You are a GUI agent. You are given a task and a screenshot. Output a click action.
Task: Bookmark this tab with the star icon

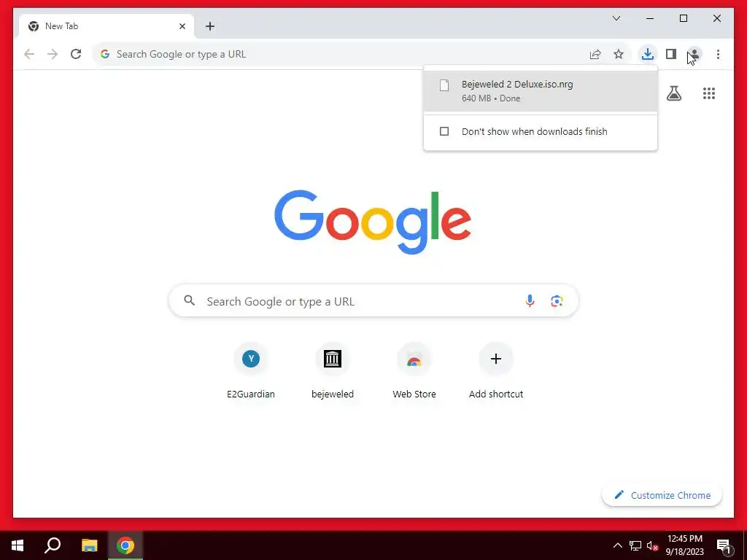[619, 54]
